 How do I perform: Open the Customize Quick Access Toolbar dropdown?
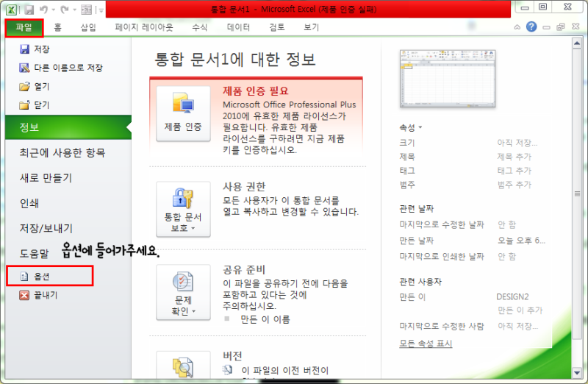tap(101, 10)
